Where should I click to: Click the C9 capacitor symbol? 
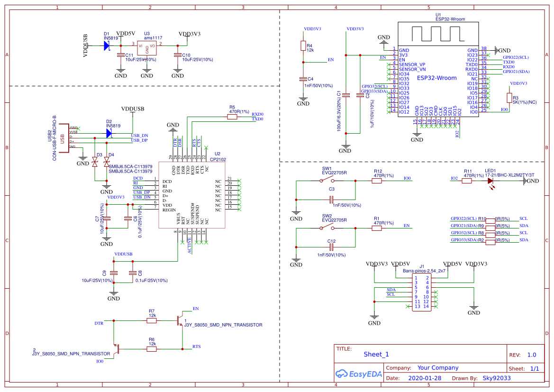click(113, 273)
